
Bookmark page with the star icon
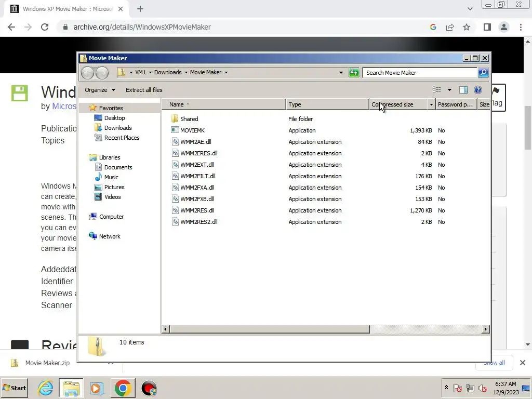(x=467, y=27)
